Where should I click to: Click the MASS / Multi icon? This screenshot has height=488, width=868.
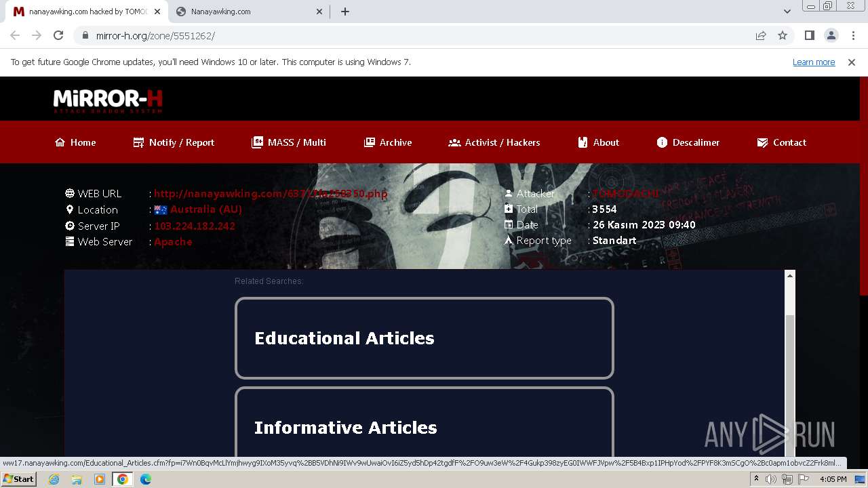[x=257, y=142]
